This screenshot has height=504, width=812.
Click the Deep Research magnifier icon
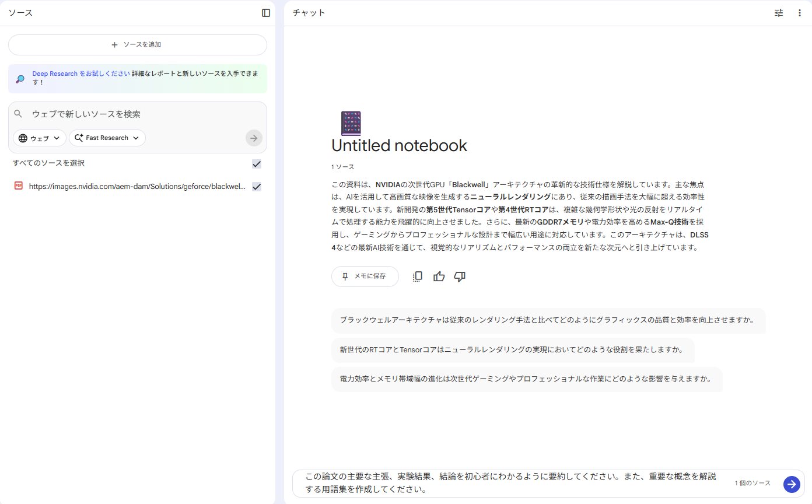click(x=20, y=79)
